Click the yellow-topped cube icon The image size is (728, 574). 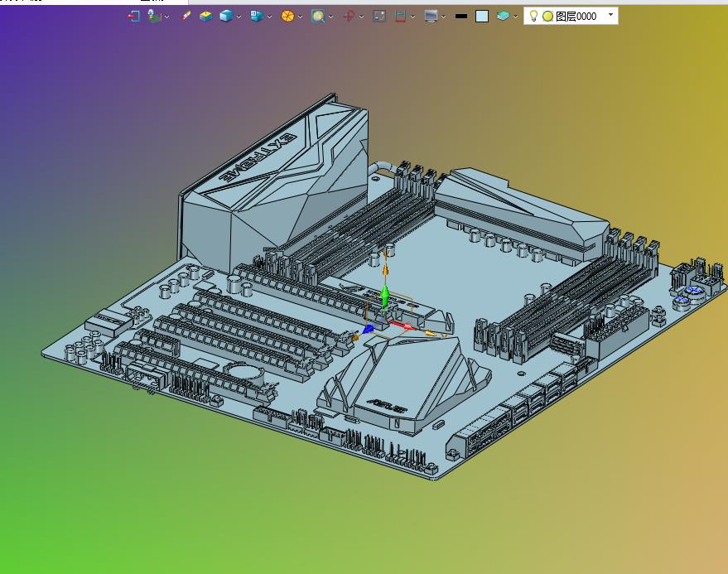tap(205, 17)
